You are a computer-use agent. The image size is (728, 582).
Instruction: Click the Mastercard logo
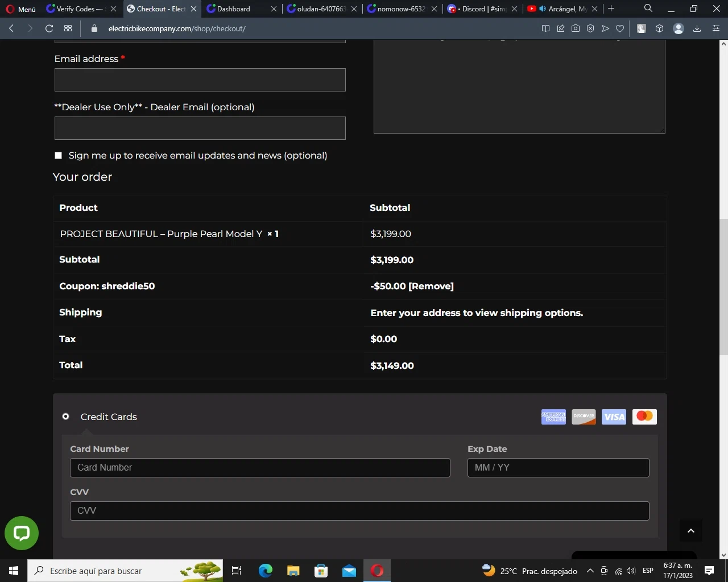click(x=644, y=417)
